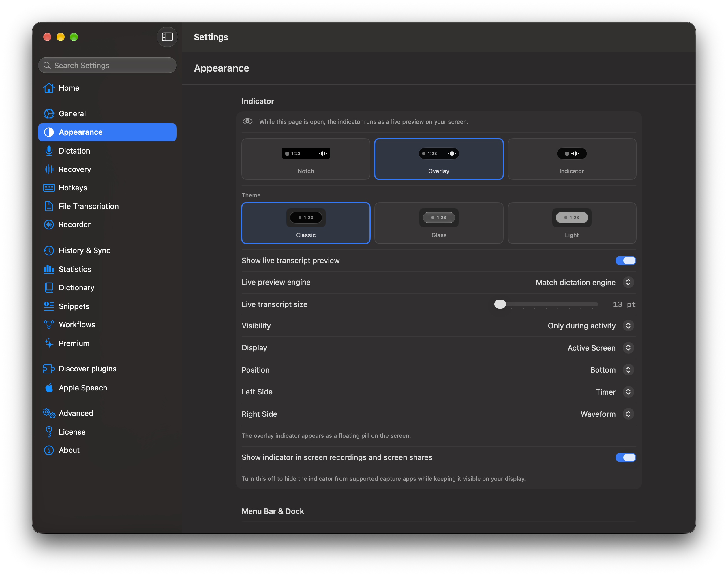Click the yellow minimize window button
This screenshot has height=576, width=728.
[x=61, y=37]
